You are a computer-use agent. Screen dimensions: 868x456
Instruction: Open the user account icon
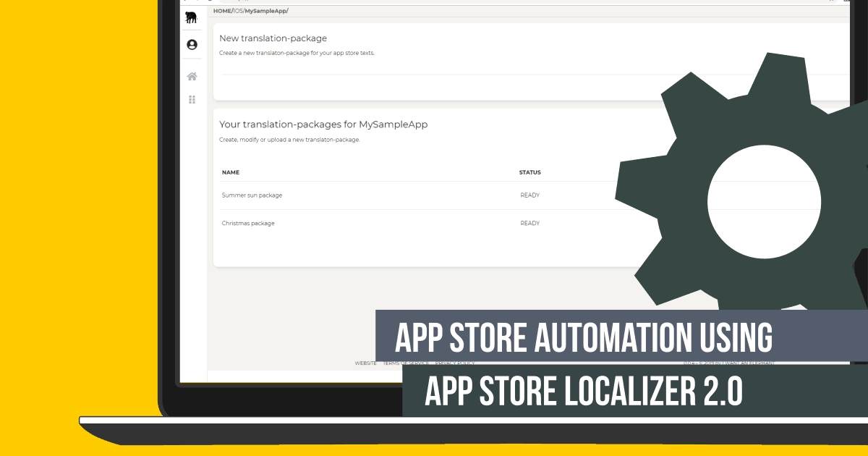(x=192, y=45)
